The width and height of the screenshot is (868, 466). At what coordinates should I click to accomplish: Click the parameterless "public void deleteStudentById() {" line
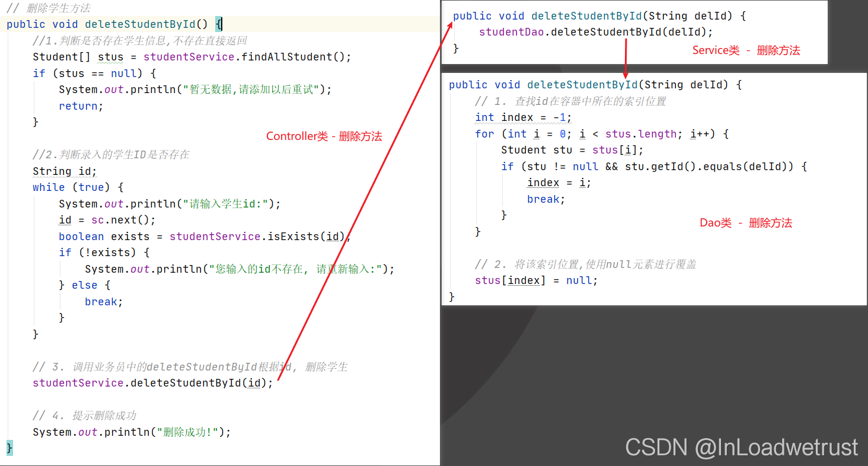[x=114, y=24]
